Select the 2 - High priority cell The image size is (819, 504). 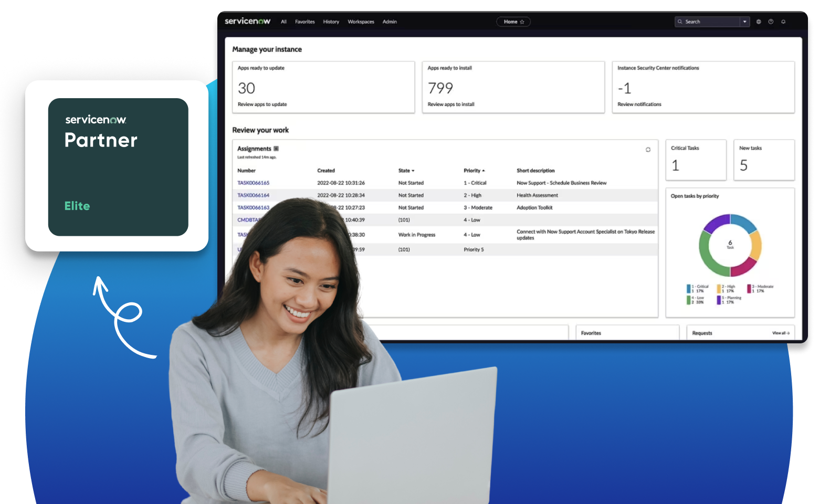click(472, 195)
